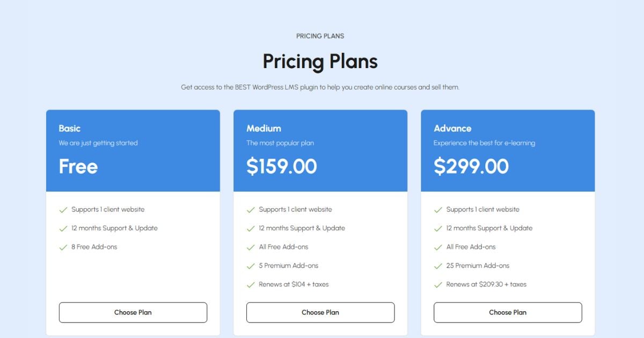
Task: Click the checkmark next to Advance's '12 months Support & Update'
Action: pyautogui.click(x=438, y=228)
